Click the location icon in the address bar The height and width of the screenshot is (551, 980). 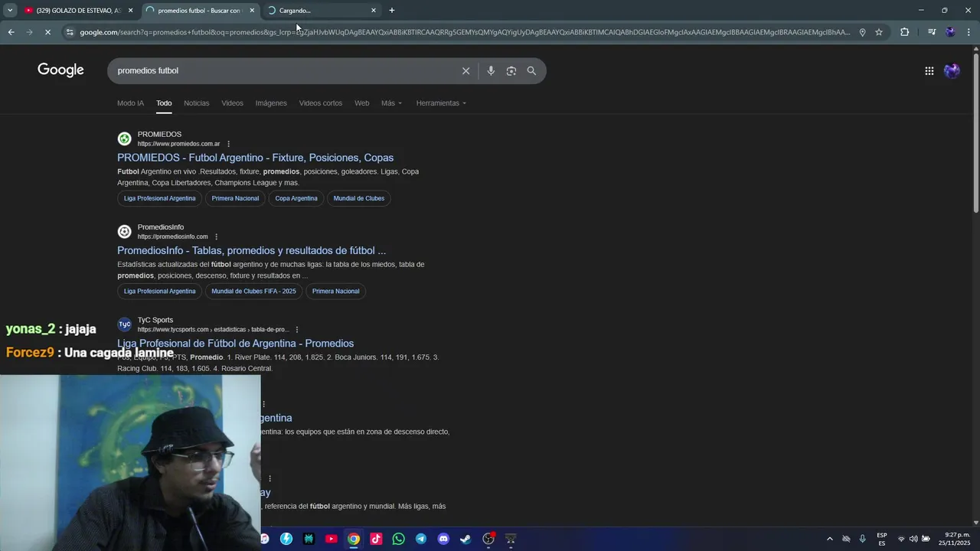[862, 32]
